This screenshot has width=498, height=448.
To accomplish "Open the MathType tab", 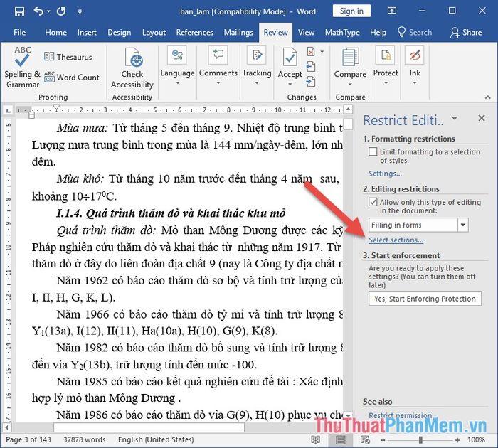I will [342, 33].
